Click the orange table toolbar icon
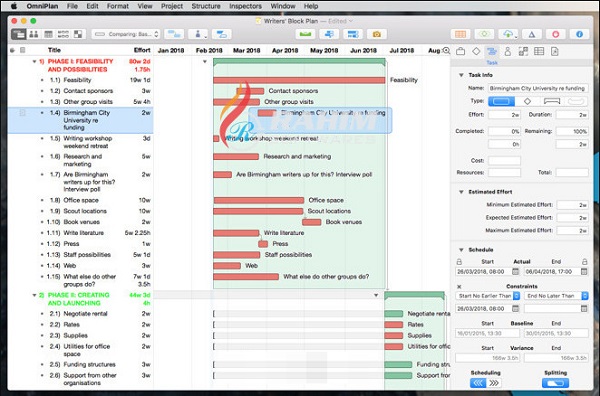The height and width of the screenshot is (396, 600). pyautogui.click(x=460, y=34)
